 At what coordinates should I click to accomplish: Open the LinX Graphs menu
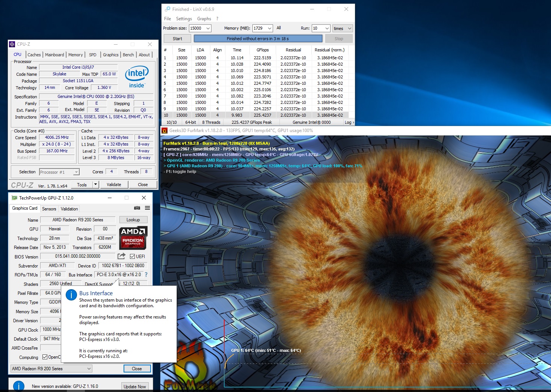tap(204, 19)
